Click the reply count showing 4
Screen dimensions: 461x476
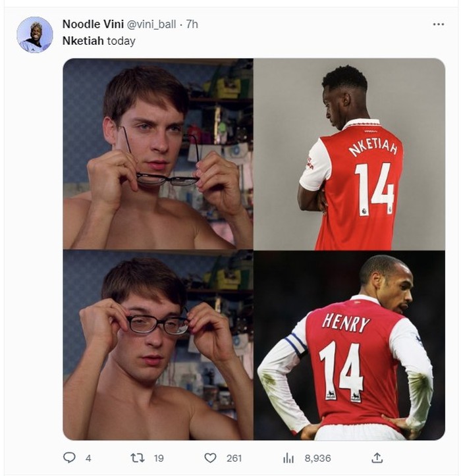88,458
